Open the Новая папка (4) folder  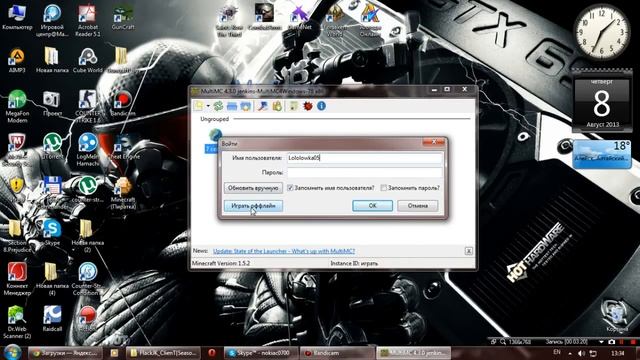tap(52, 279)
